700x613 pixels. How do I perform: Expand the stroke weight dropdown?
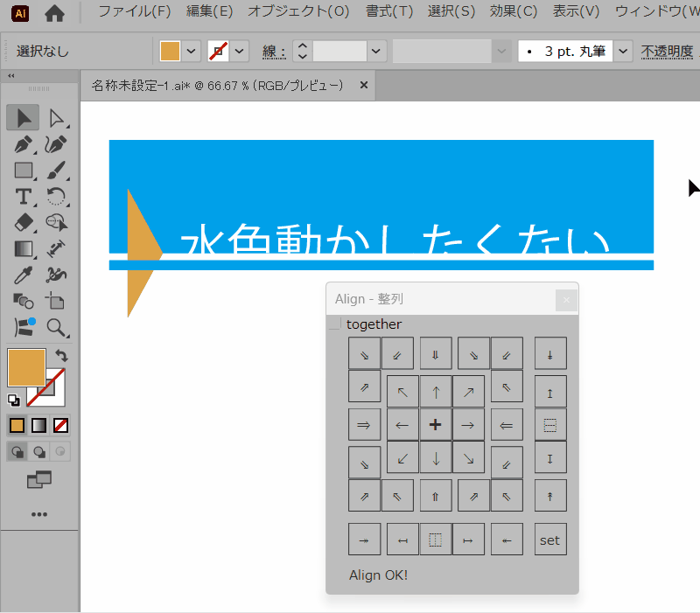tap(377, 52)
